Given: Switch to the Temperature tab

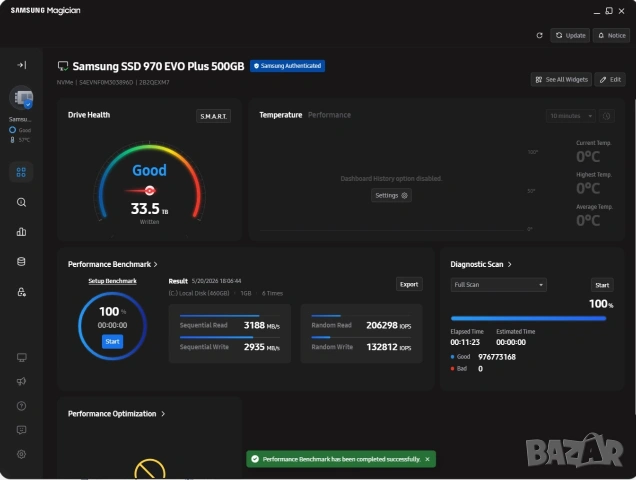Looking at the screenshot, I should click(281, 115).
